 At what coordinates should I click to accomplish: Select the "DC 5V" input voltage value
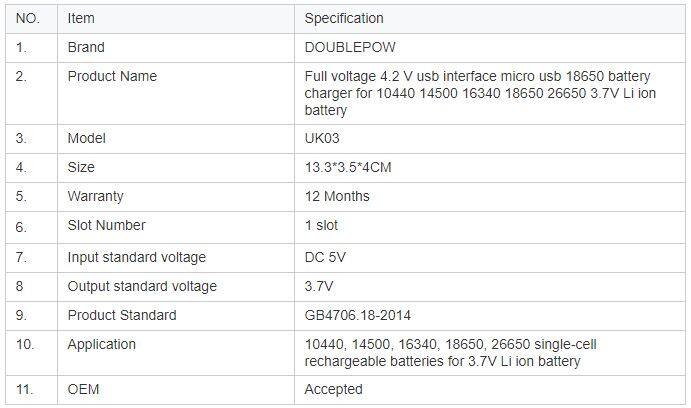point(325,257)
